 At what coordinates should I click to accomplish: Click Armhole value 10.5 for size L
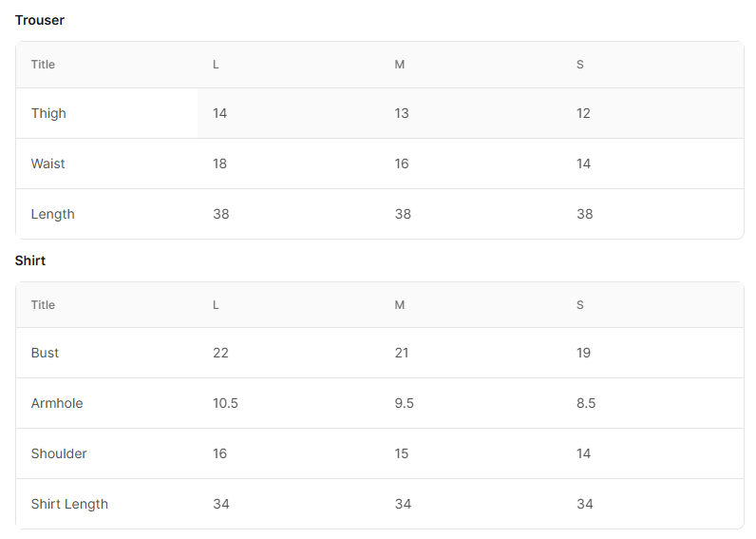point(226,403)
